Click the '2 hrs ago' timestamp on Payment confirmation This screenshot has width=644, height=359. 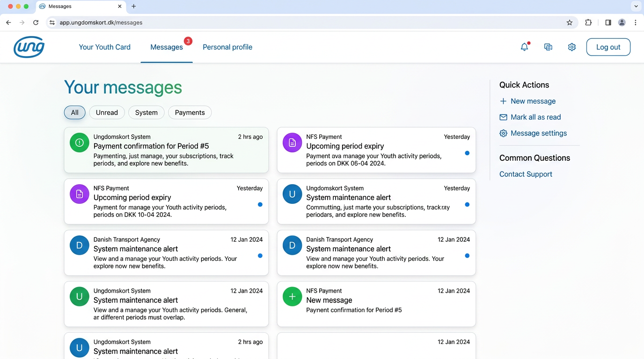[250, 137]
